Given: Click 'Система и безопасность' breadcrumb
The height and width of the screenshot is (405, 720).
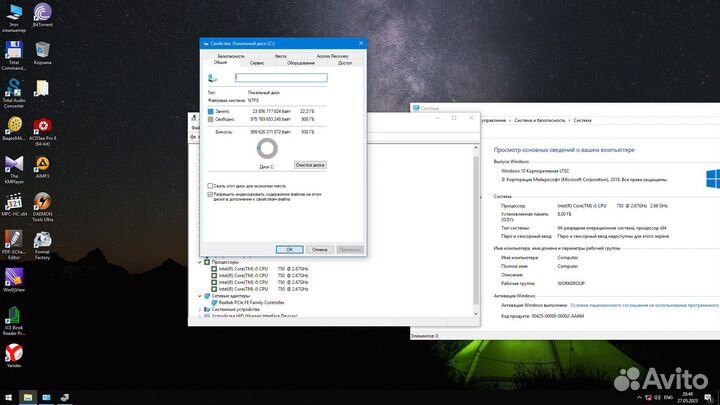Looking at the screenshot, I should [x=540, y=120].
